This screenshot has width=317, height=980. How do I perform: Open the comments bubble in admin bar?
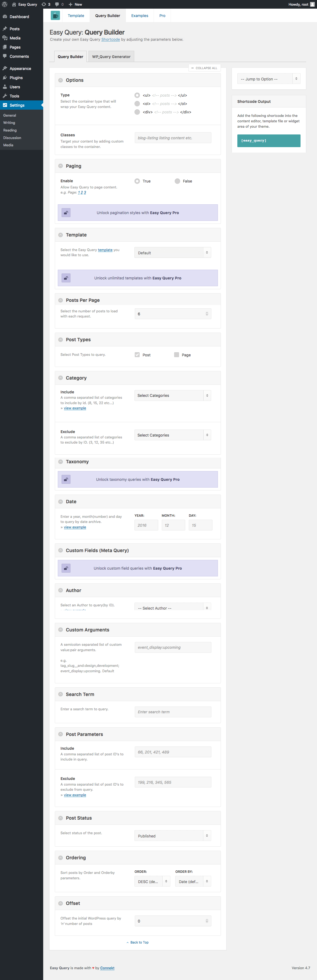[59, 4]
